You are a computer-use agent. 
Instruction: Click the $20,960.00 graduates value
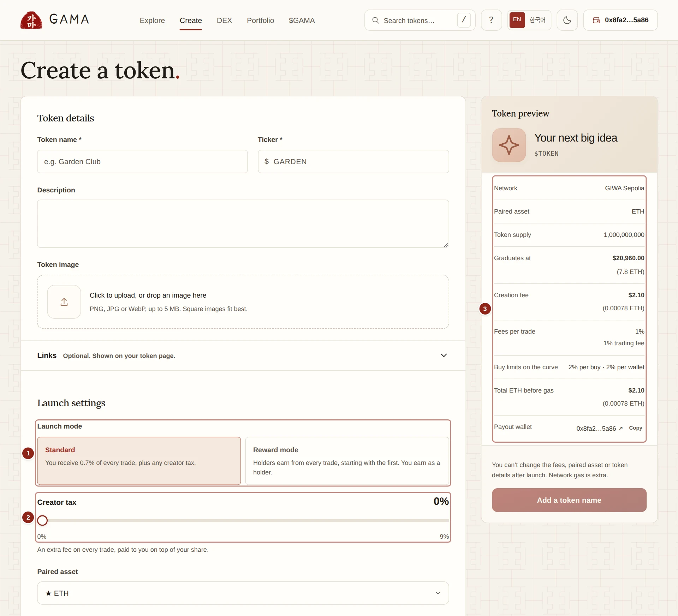point(628,258)
